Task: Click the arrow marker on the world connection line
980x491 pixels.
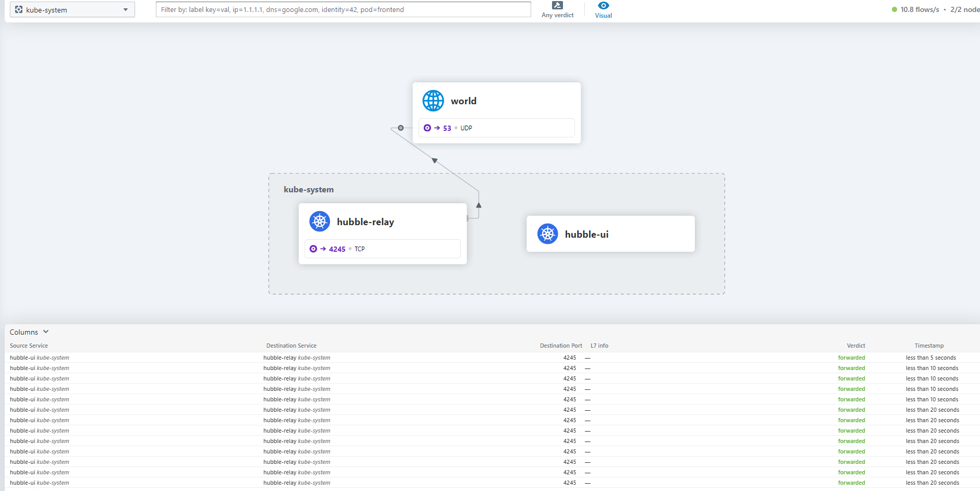Action: pos(435,161)
